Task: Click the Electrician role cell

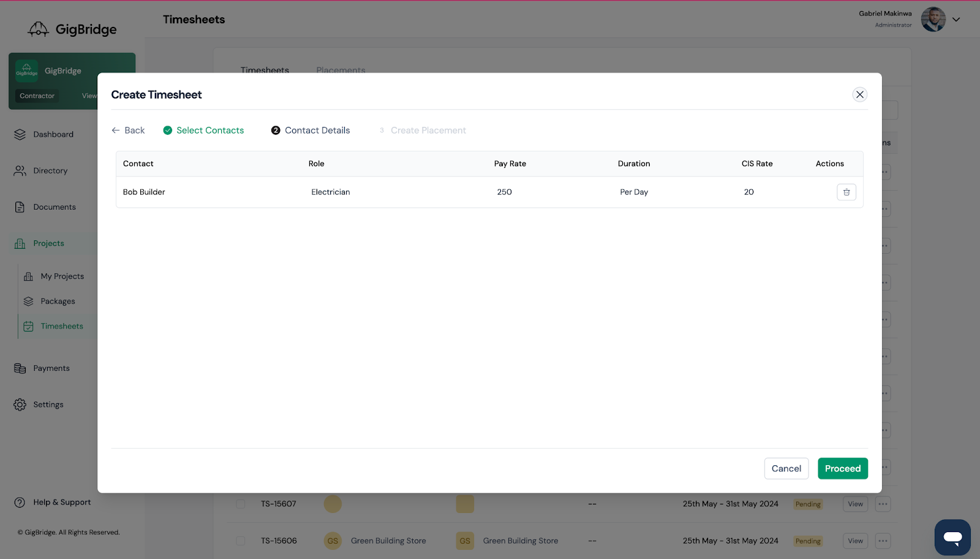Action: pyautogui.click(x=331, y=192)
